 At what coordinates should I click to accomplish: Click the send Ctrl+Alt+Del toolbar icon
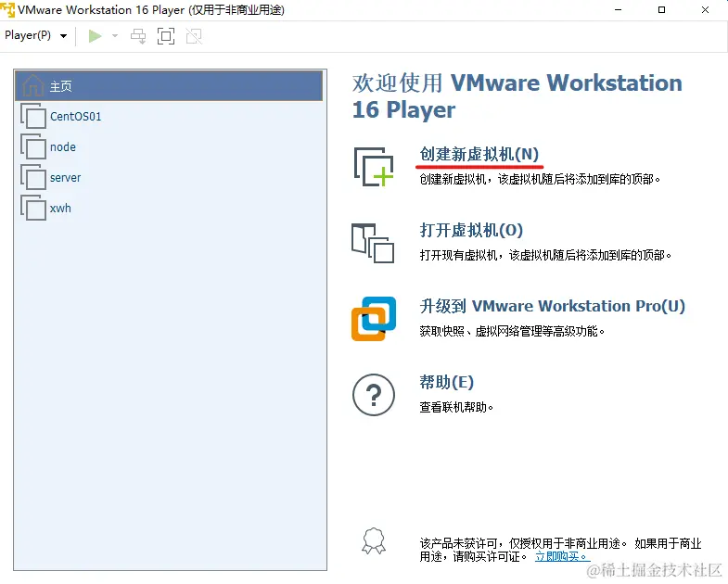point(138,36)
